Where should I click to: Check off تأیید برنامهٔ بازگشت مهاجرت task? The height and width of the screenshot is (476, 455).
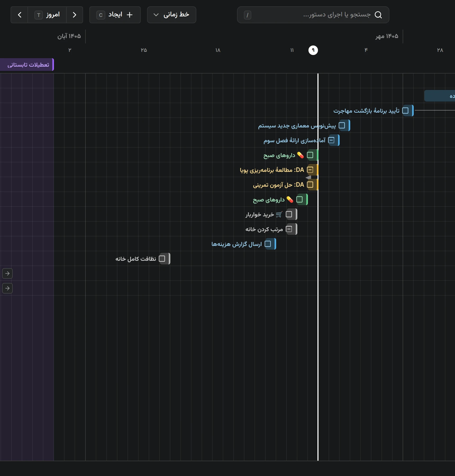405,111
